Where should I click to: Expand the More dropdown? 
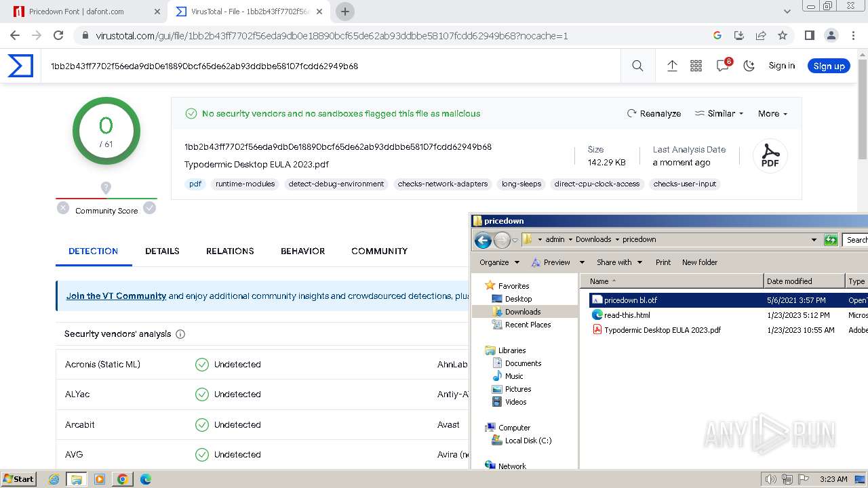(x=772, y=113)
